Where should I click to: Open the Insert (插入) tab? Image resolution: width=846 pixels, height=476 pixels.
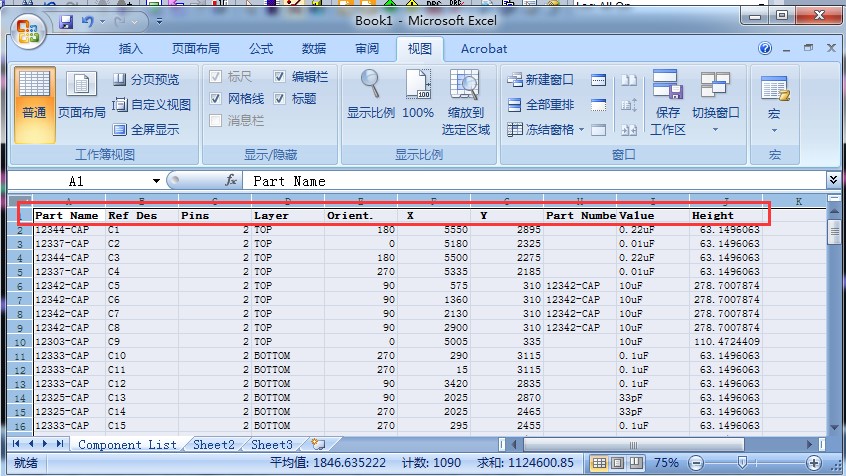[x=131, y=49]
